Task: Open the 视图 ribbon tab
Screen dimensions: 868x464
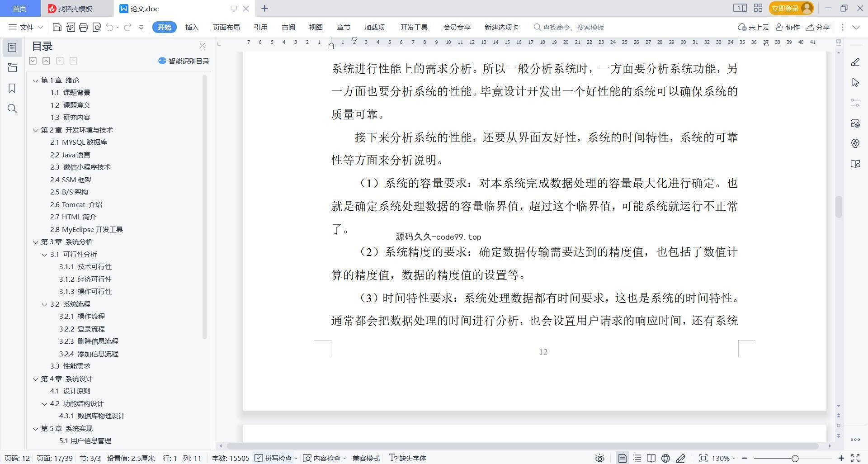Action: click(x=316, y=28)
